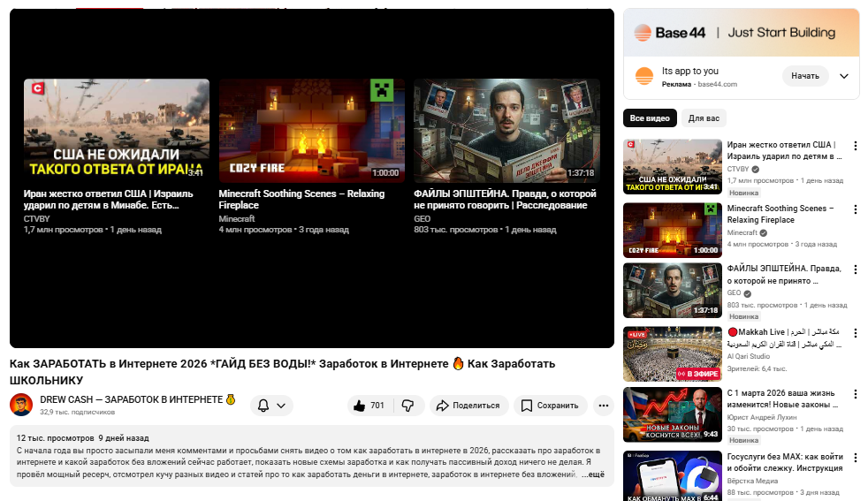Click subscriber count 32,9 тыс. подписчиков
868x501 pixels.
(x=78, y=412)
